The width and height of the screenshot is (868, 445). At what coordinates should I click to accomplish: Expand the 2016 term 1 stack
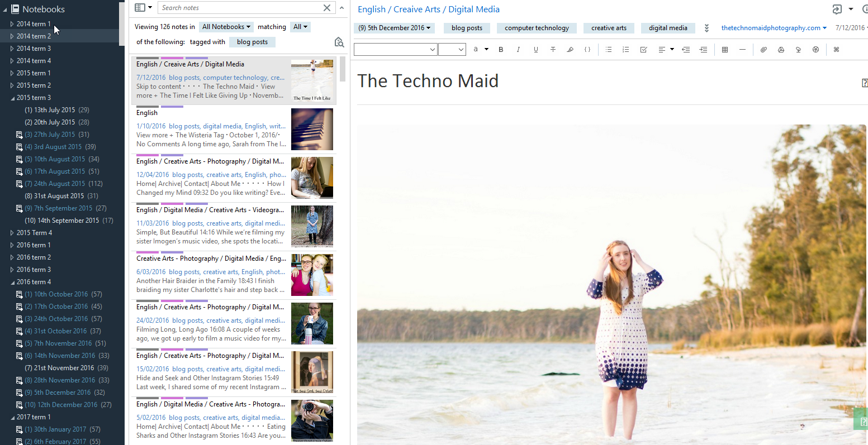click(x=12, y=245)
